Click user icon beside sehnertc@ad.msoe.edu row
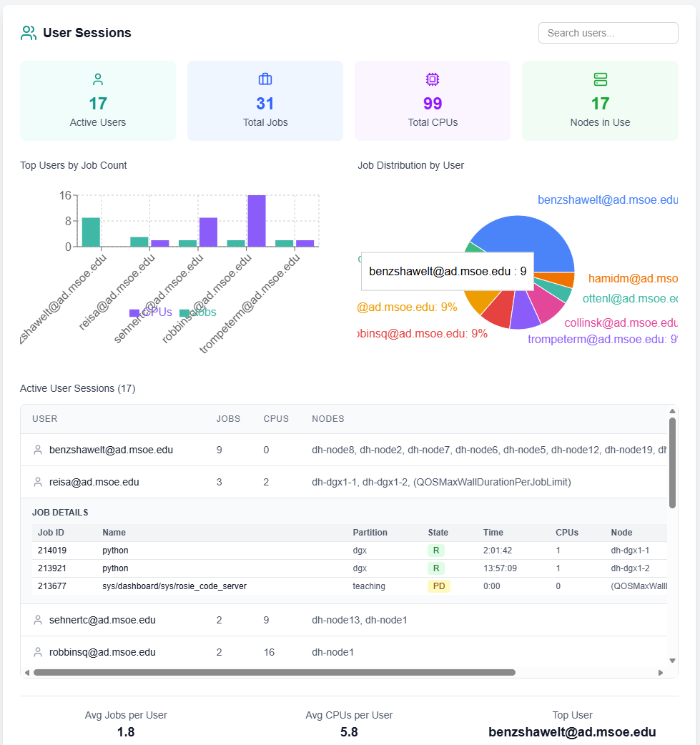The image size is (700, 745). coord(38,621)
